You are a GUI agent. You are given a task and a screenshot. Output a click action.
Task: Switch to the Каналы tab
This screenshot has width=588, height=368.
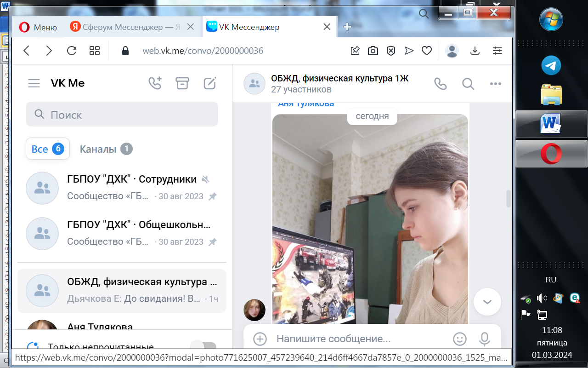click(106, 149)
